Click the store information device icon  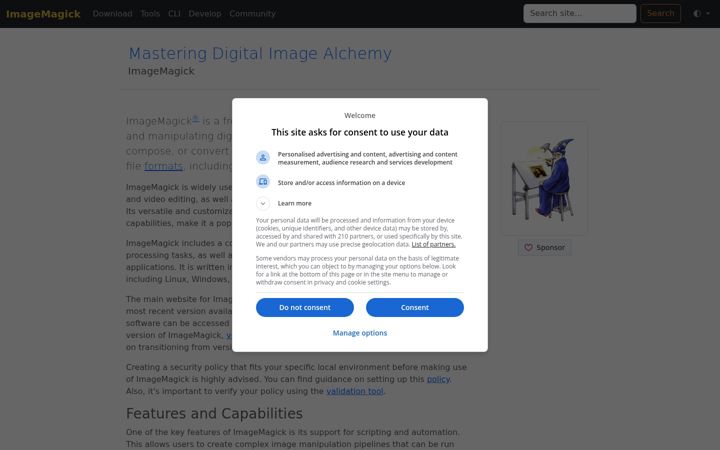click(x=263, y=181)
